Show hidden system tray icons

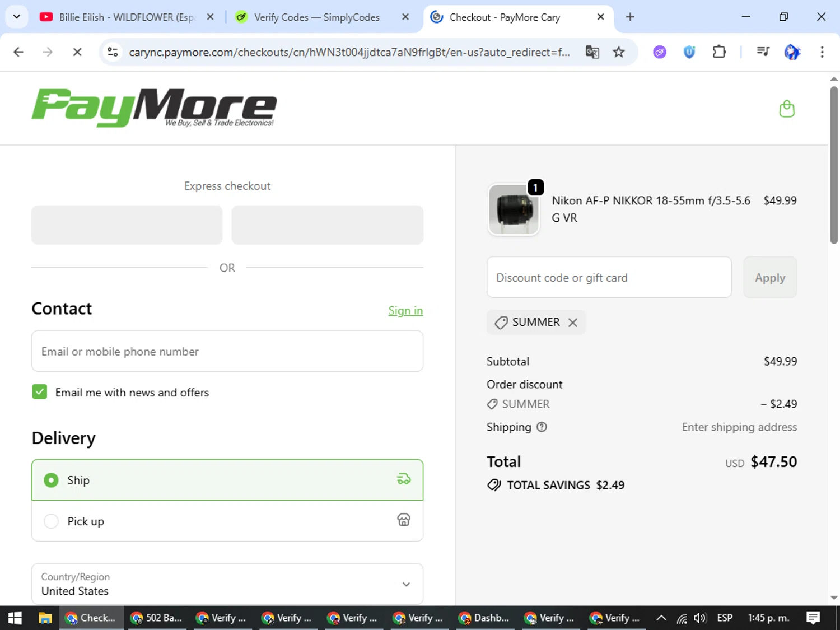(661, 618)
